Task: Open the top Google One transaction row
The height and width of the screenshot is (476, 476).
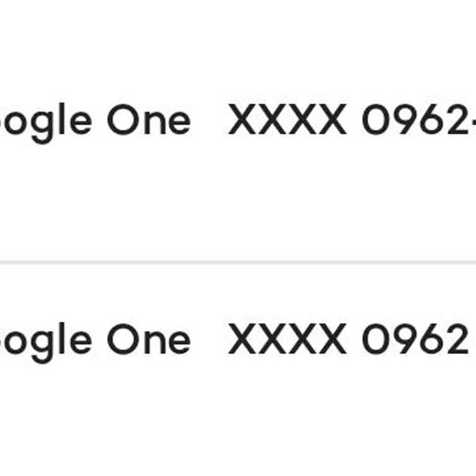Action: pos(238,131)
